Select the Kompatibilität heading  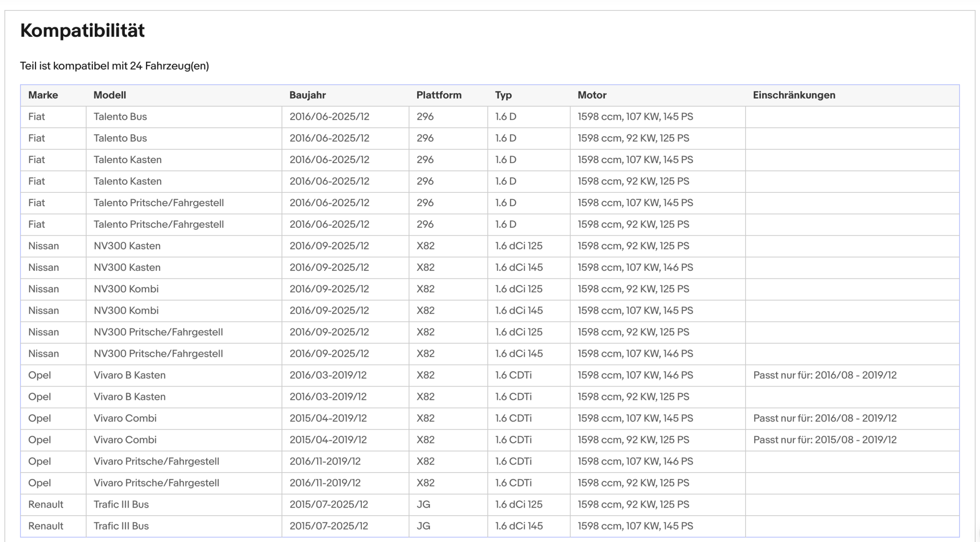tap(82, 31)
